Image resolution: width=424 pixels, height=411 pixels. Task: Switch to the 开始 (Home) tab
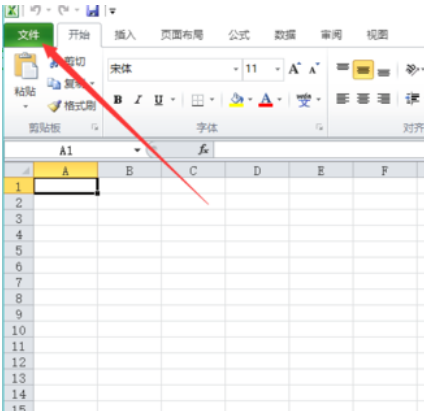(79, 35)
